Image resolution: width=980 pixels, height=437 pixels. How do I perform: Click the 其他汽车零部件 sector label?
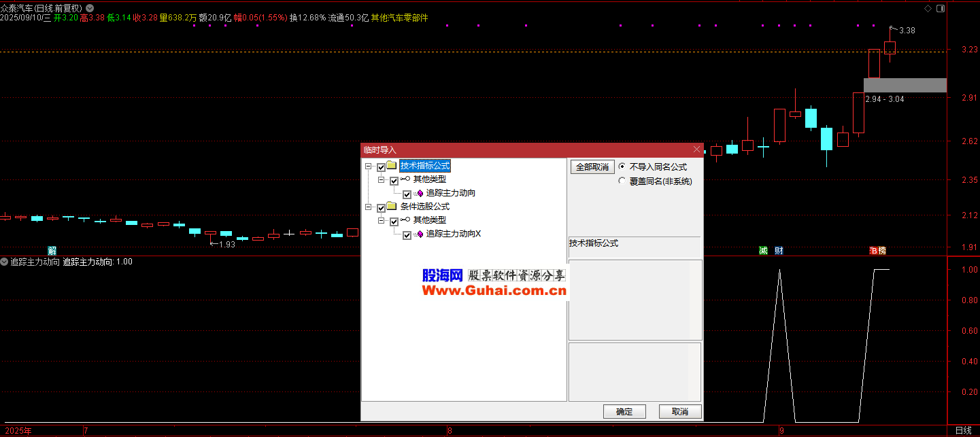point(400,18)
